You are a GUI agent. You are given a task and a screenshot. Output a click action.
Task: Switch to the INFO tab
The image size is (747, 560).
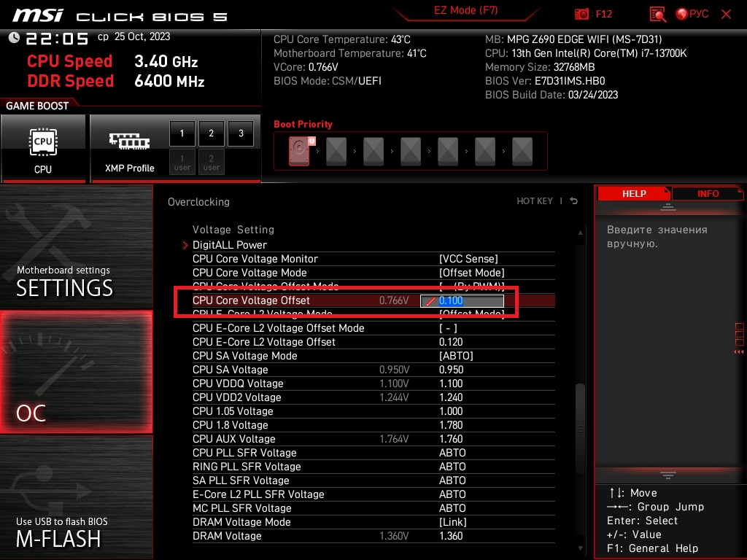click(x=708, y=194)
